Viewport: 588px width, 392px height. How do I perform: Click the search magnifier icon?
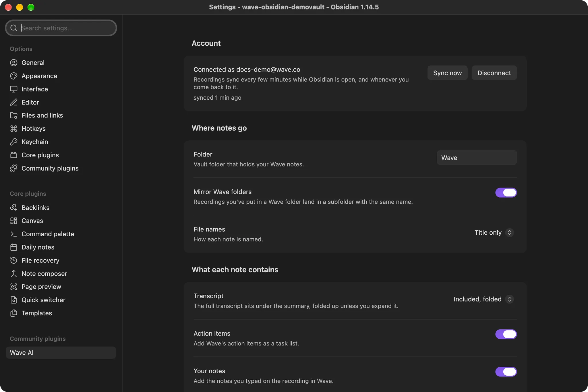coord(13,28)
